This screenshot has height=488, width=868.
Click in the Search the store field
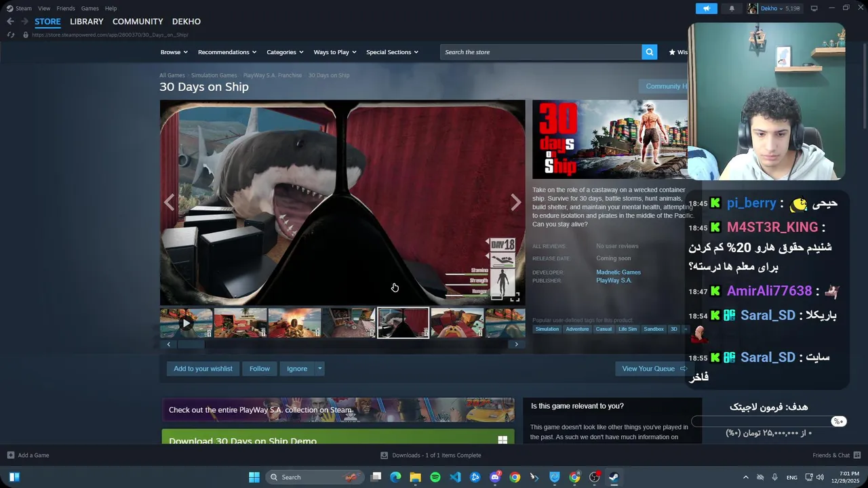tap(541, 52)
